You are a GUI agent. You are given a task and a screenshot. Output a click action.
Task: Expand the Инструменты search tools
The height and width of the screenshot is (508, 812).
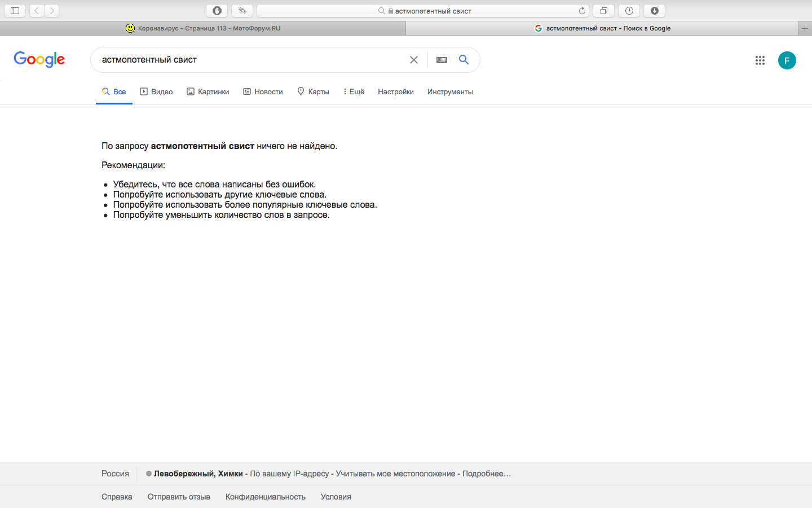[x=449, y=91]
